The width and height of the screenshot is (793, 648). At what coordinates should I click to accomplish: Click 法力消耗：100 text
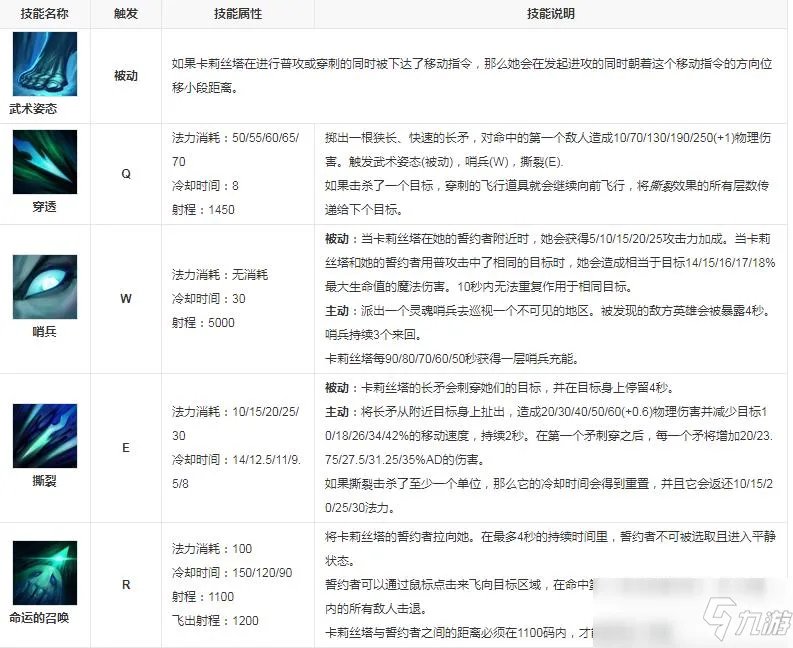pos(212,548)
